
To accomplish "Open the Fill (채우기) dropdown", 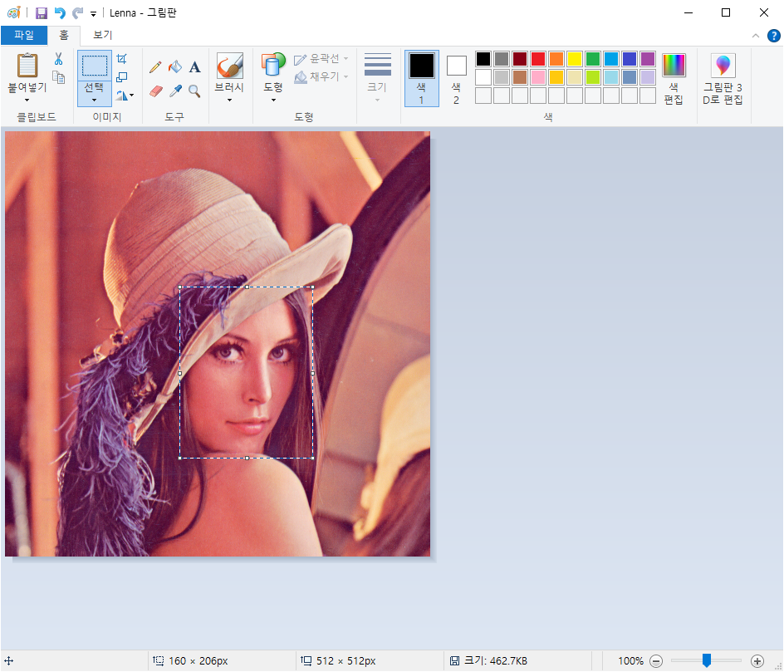I will pyautogui.click(x=321, y=77).
